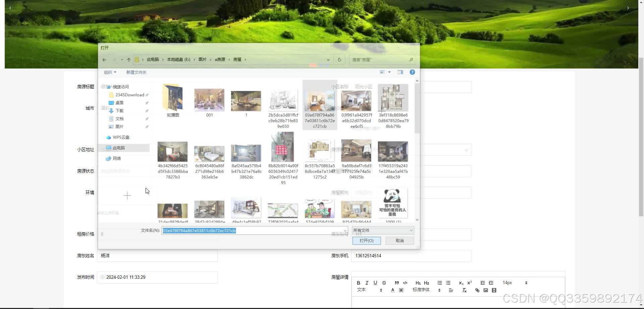Apply subscript formatting
Image resolution: width=644 pixels, height=309 pixels.
click(x=461, y=283)
